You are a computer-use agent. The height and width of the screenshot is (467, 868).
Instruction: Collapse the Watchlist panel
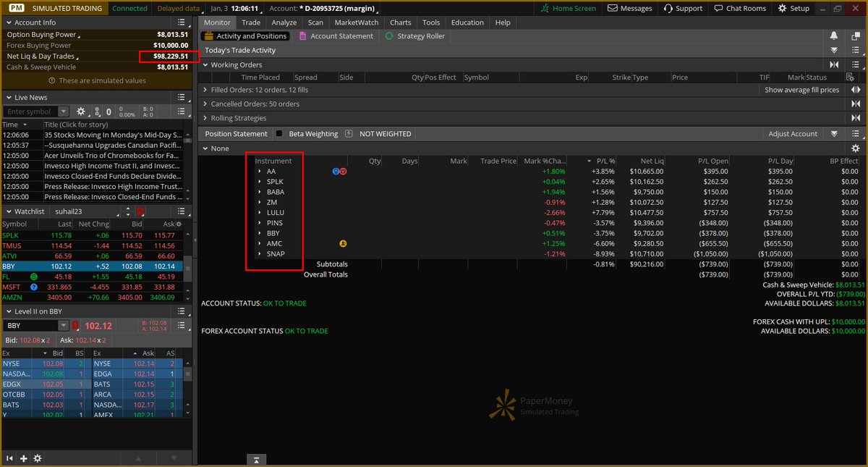coord(9,211)
